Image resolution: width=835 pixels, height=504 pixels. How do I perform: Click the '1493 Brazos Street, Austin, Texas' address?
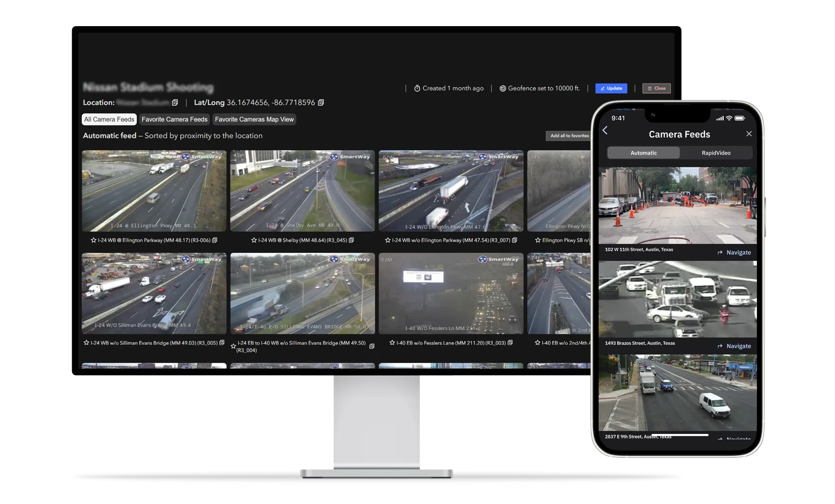pos(640,343)
